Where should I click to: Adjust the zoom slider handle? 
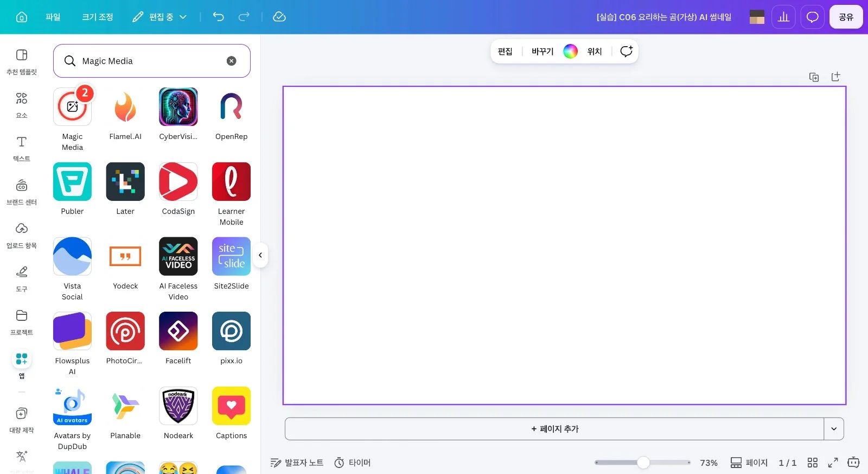pyautogui.click(x=643, y=463)
